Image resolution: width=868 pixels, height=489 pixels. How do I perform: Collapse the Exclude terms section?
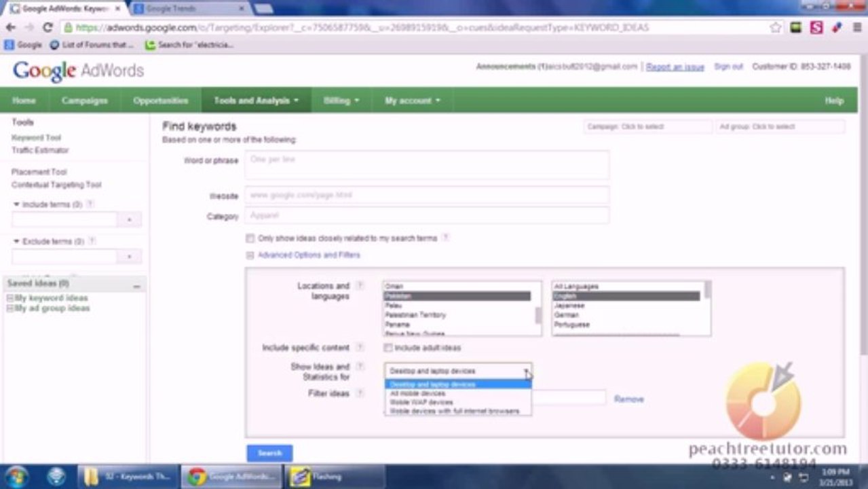coord(17,241)
